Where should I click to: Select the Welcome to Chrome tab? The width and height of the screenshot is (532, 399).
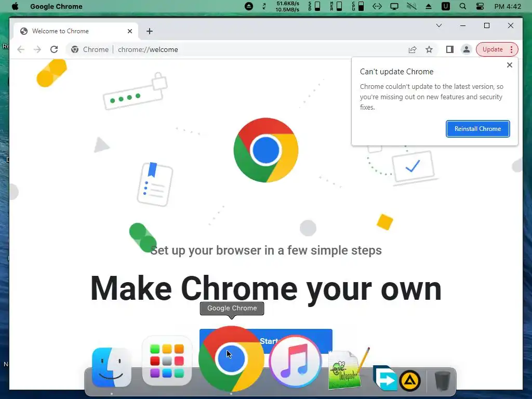75,31
